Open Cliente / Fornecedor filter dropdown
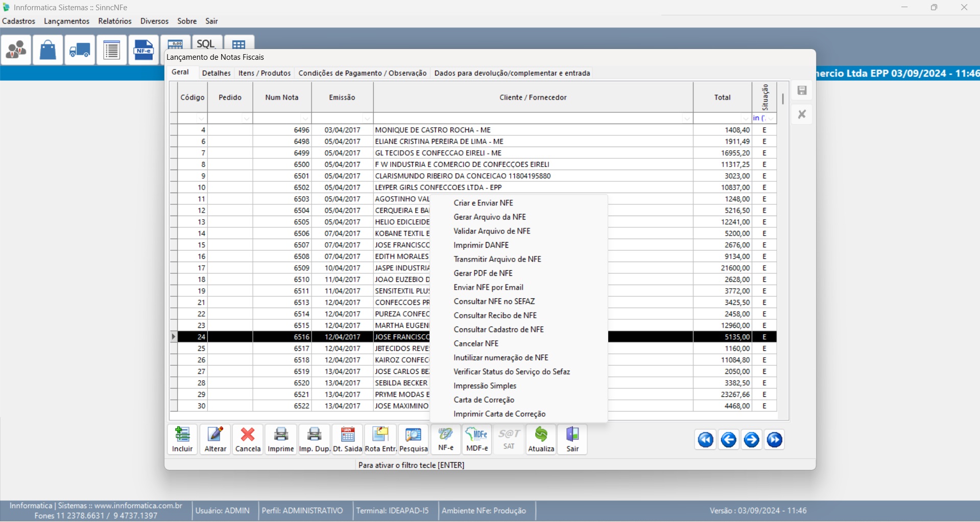Screen dimensions: 980x522 687,118
